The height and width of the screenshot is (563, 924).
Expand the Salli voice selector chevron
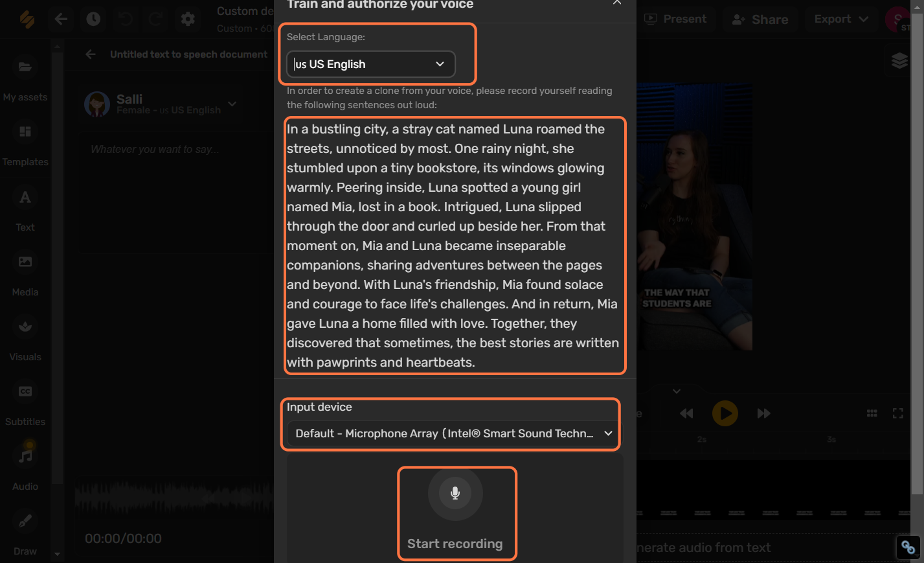pos(232,104)
